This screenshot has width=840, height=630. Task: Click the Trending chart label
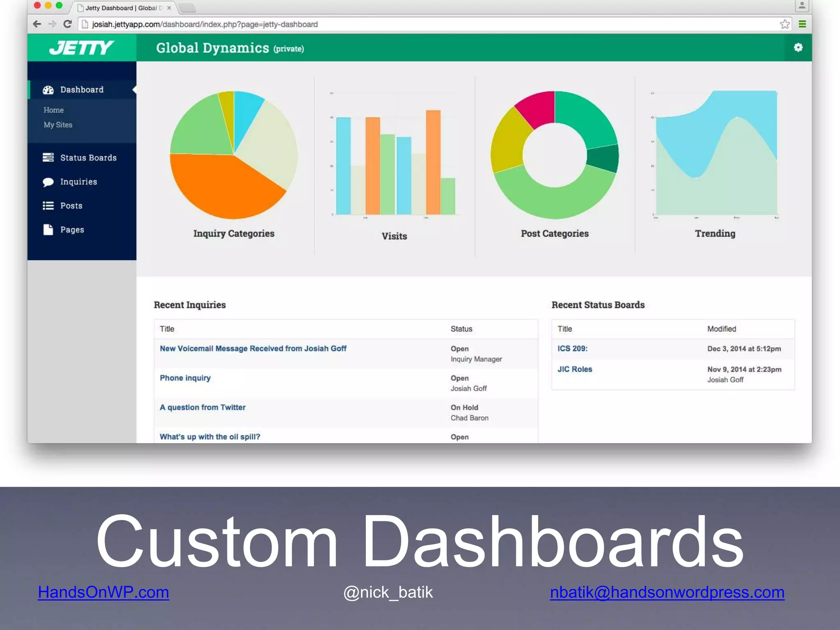[x=715, y=233]
